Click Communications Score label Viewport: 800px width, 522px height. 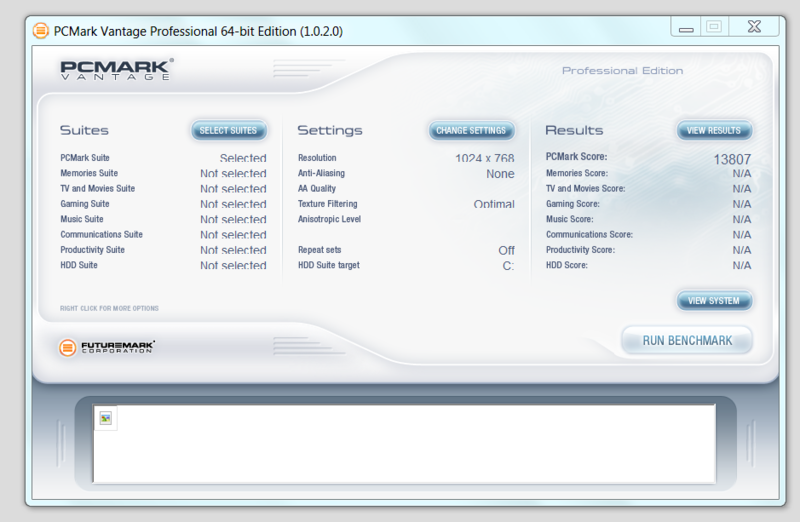(x=589, y=234)
